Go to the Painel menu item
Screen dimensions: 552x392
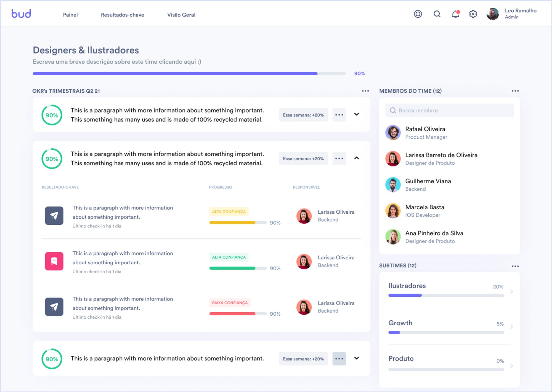point(70,15)
